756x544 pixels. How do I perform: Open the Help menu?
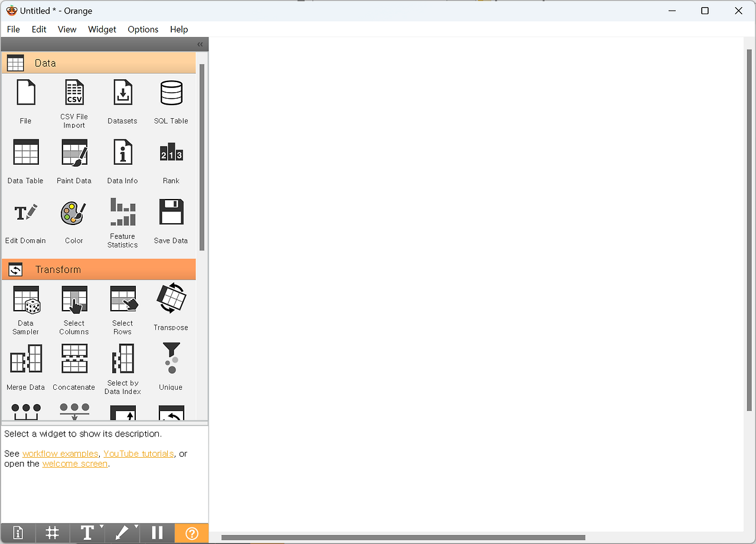tap(179, 30)
